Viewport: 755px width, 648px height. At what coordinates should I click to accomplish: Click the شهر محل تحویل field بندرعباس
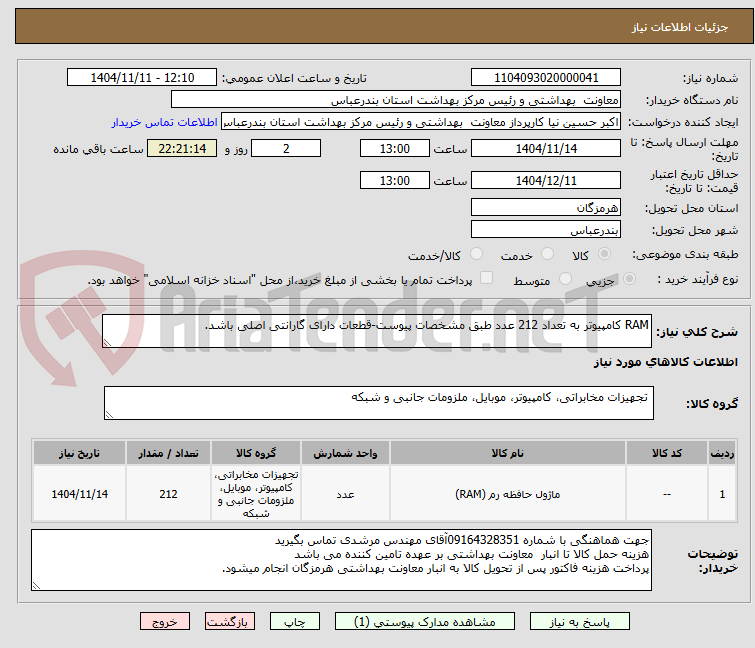coord(546,230)
